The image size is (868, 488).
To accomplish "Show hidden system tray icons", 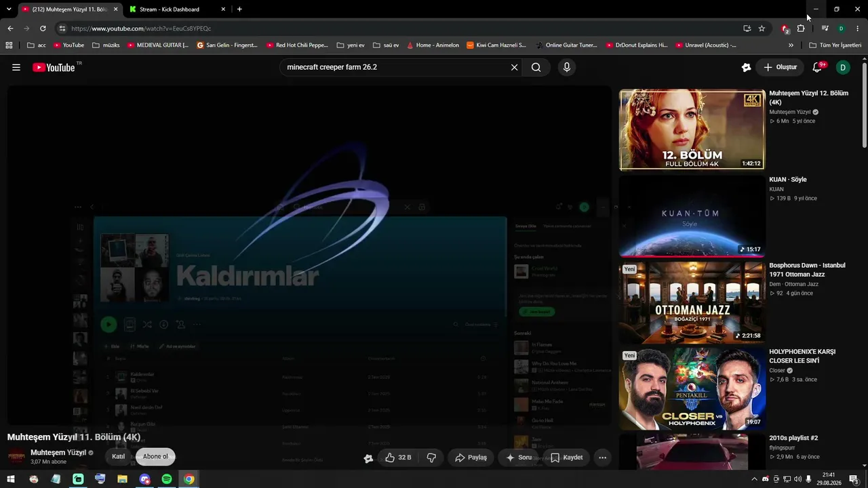I will pyautogui.click(x=754, y=479).
